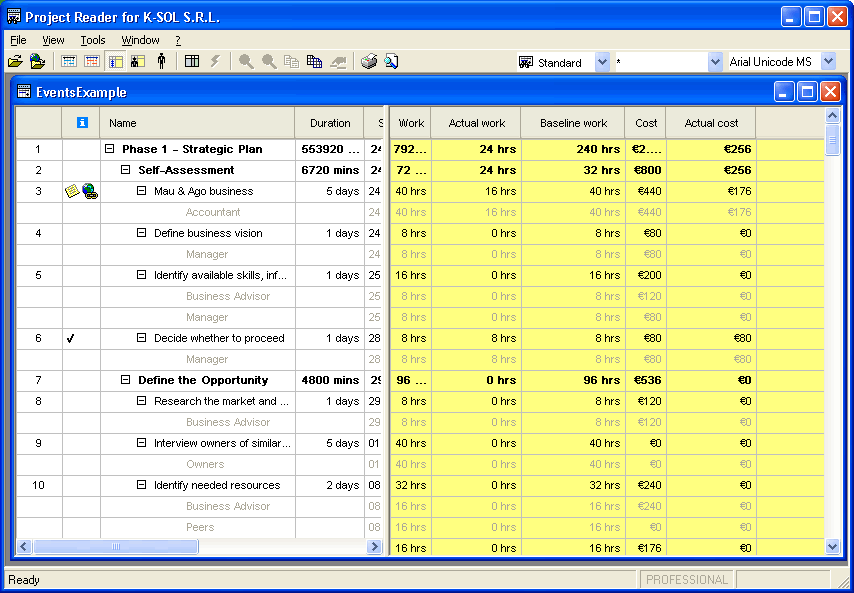Screen dimensions: 854x593
Task: Open the Standard table dropdown arrow
Action: [602, 62]
